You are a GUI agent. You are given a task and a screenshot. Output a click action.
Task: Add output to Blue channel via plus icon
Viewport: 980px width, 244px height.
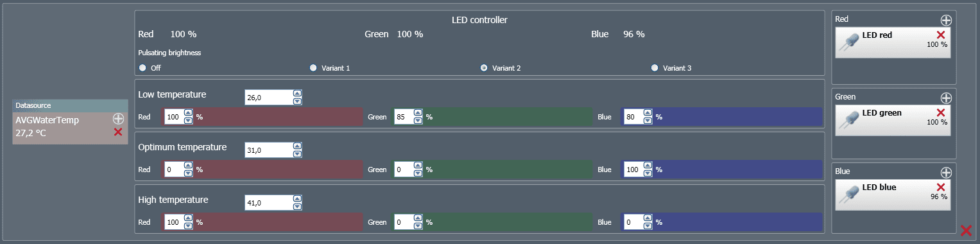(x=946, y=173)
